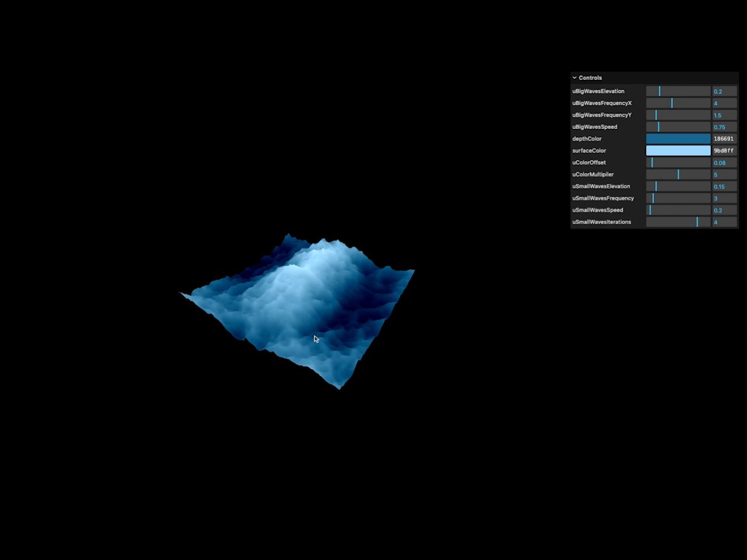Screen dimensions: 747x560
Task: Adjust the uSmallWavesSpeed slider
Action: click(677, 210)
